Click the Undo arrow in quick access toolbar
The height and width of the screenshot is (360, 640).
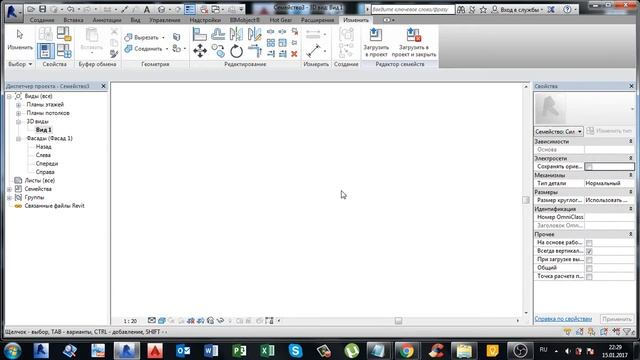pyautogui.click(x=71, y=9)
